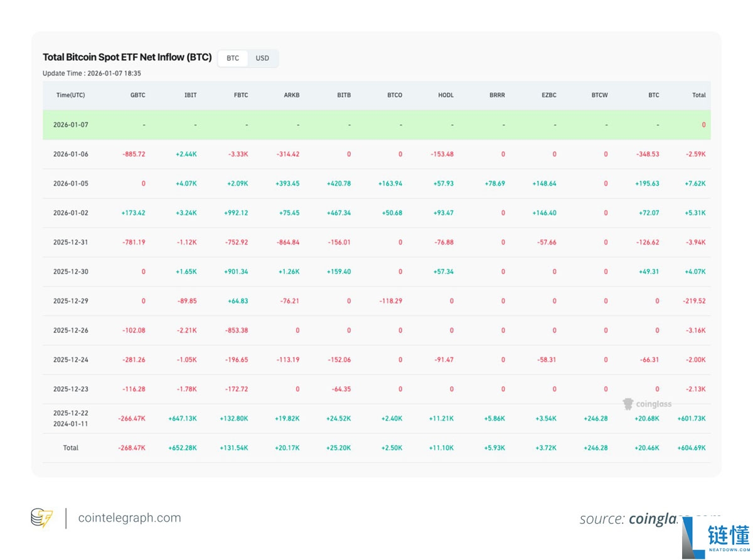Click the grand total +604.69K cell
Image resolution: width=753 pixels, height=560 pixels.
pyautogui.click(x=692, y=448)
